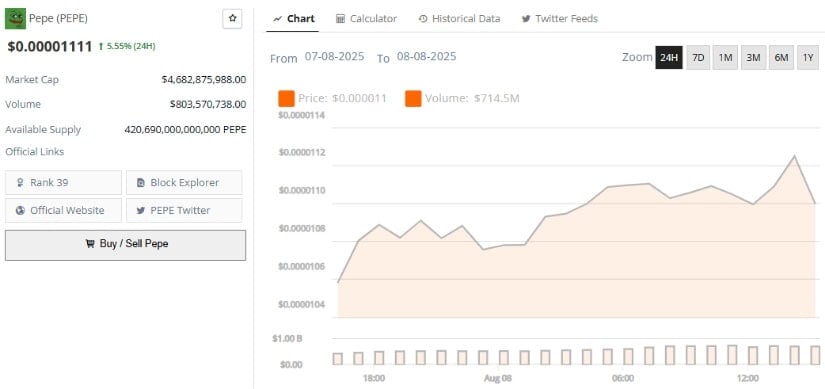Click the price peak point on chart
Screen dimensions: 825x389
794,156
